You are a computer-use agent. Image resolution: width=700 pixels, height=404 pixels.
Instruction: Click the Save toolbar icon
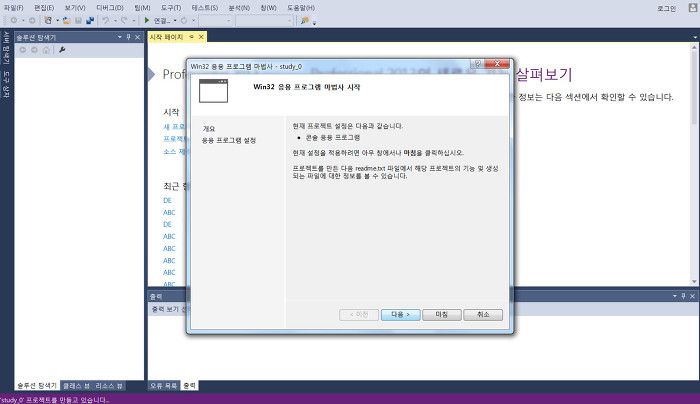(79, 21)
